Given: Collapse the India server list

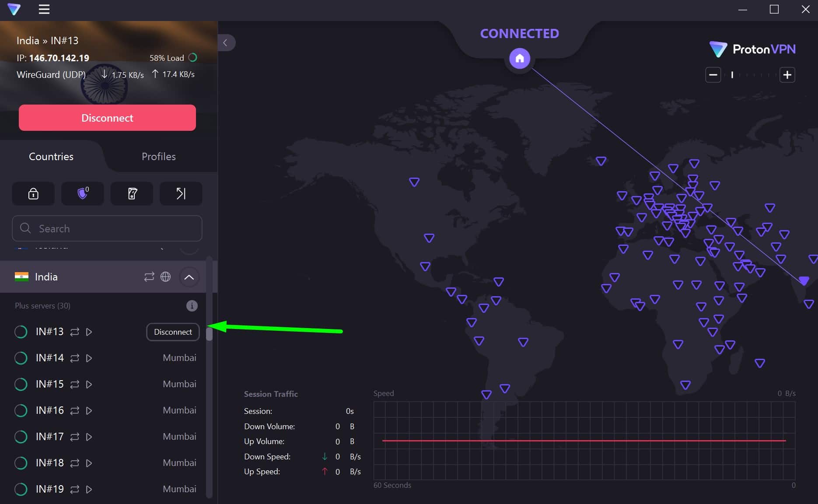Looking at the screenshot, I should (x=189, y=277).
